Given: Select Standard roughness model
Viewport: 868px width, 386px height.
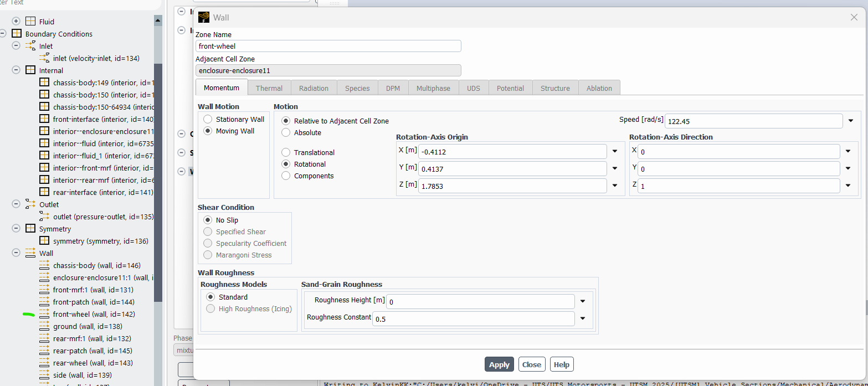Looking at the screenshot, I should point(210,297).
